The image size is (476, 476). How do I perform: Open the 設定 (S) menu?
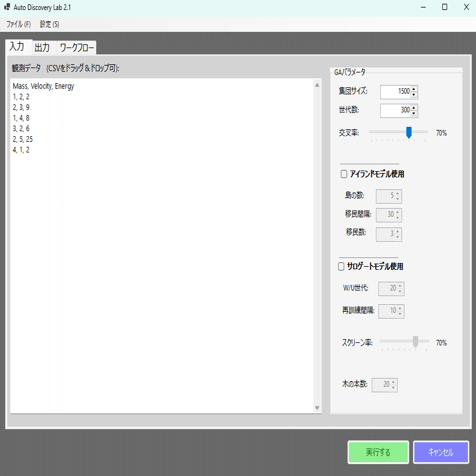click(49, 24)
